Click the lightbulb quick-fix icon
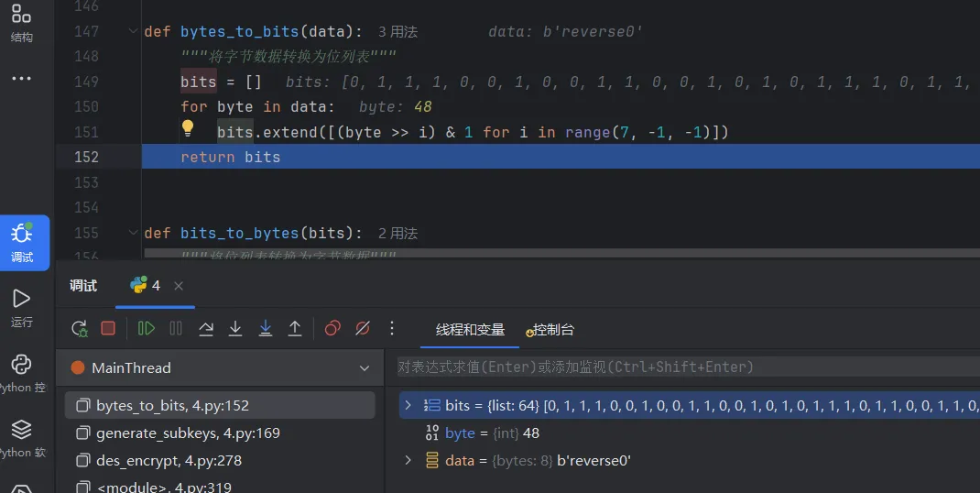Viewport: 980px width, 493px height. (188, 129)
